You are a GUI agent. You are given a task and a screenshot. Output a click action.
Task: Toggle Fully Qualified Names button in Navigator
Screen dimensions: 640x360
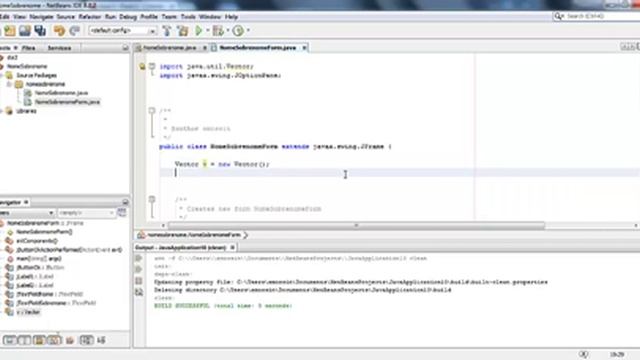click(70, 340)
